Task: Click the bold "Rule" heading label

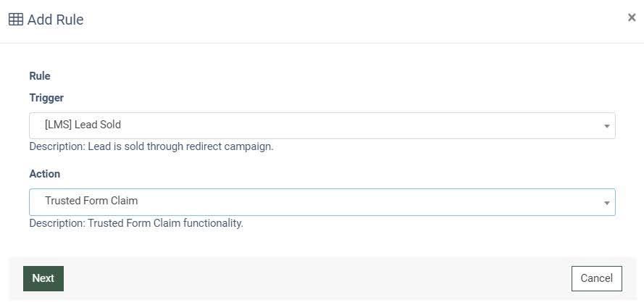Action: click(x=40, y=76)
